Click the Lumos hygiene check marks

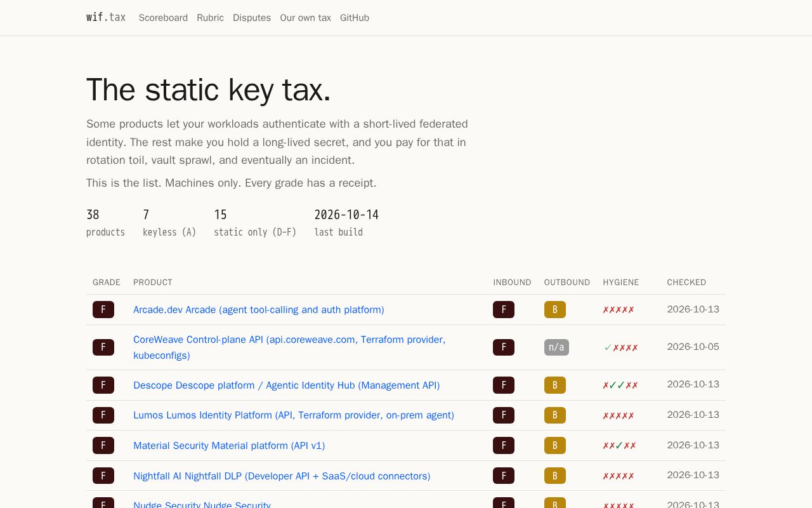pyautogui.click(x=619, y=415)
